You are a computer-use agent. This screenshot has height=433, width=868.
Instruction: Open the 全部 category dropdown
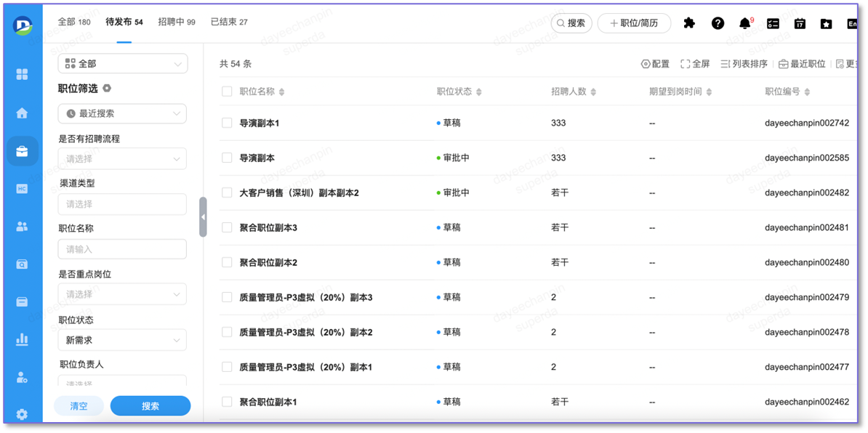(x=123, y=64)
